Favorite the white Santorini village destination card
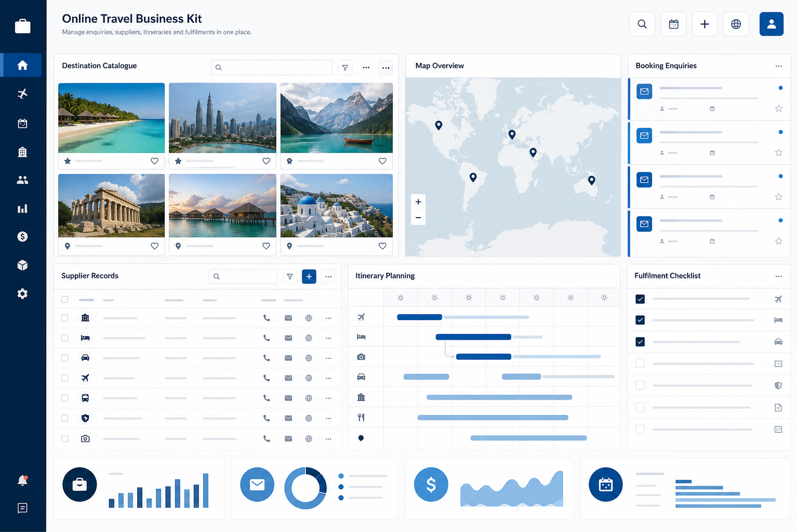The height and width of the screenshot is (532, 798). pos(382,246)
